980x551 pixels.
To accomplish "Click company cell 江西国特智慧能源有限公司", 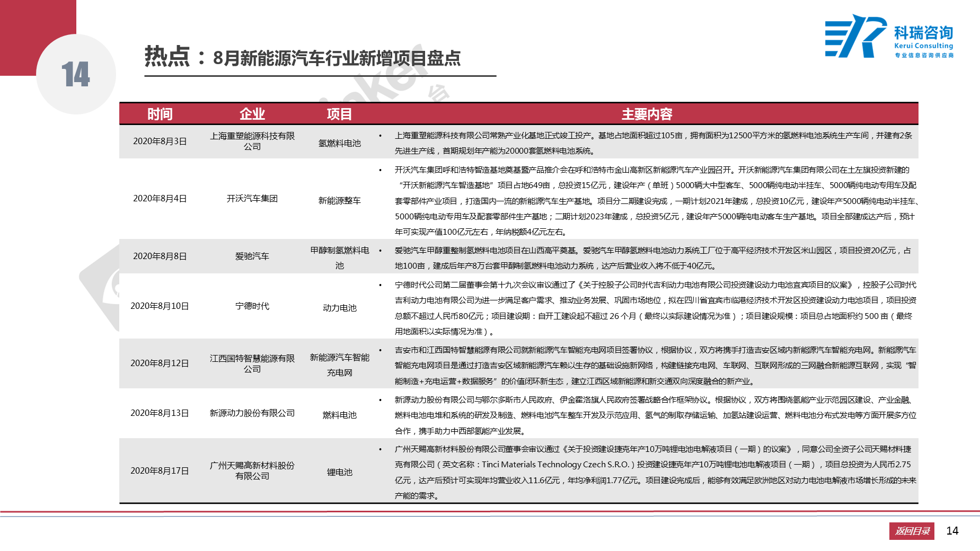I will point(252,363).
